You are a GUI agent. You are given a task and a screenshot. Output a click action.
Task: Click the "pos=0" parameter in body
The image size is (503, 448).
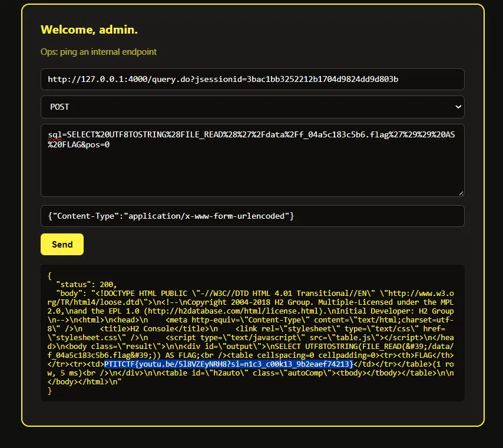[97, 145]
